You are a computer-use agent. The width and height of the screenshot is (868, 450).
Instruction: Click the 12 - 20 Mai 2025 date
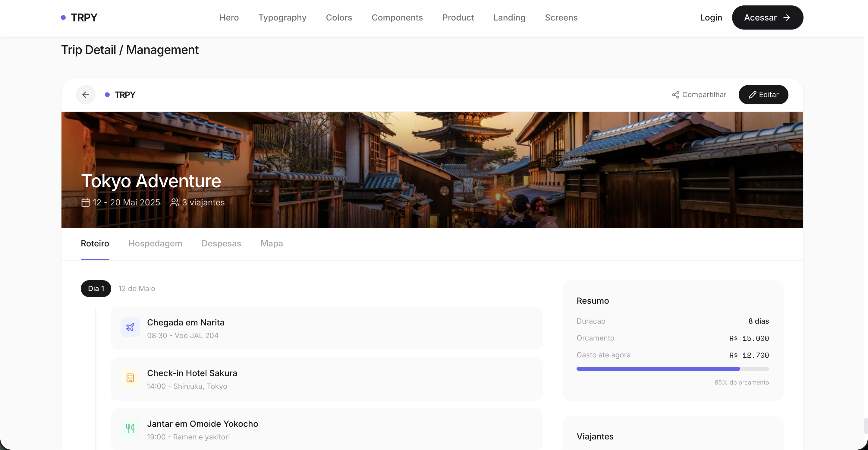(x=126, y=202)
